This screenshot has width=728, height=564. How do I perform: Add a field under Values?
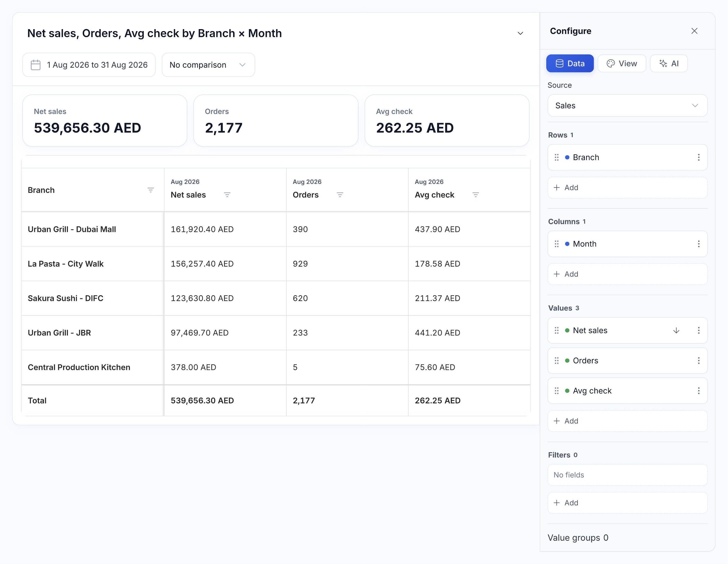pyautogui.click(x=627, y=421)
